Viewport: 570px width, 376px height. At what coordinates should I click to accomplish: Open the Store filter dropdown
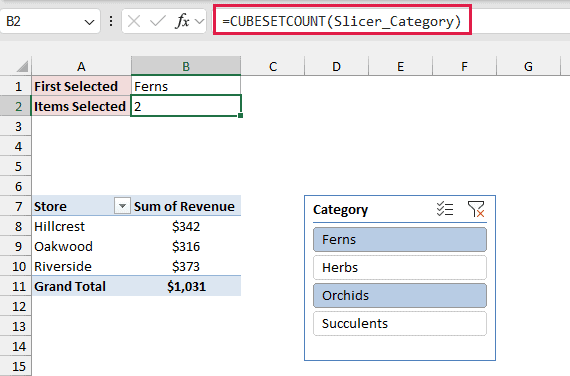pos(123,206)
